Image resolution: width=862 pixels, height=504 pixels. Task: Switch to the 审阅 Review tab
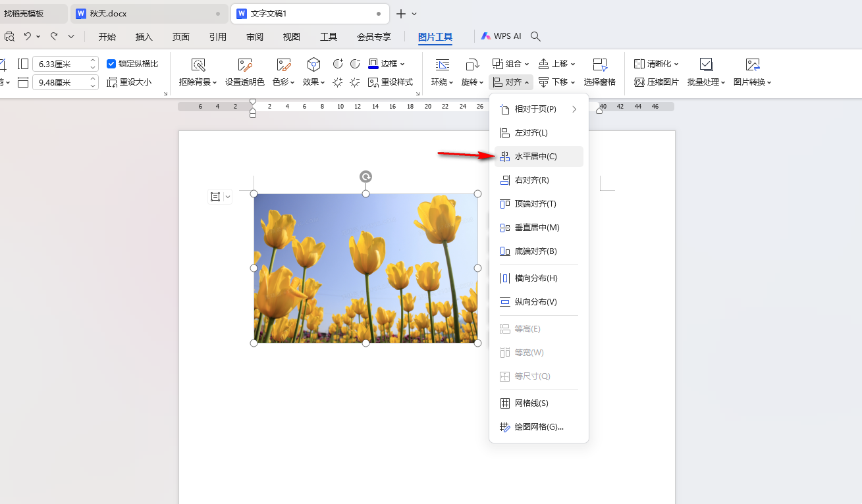(255, 37)
